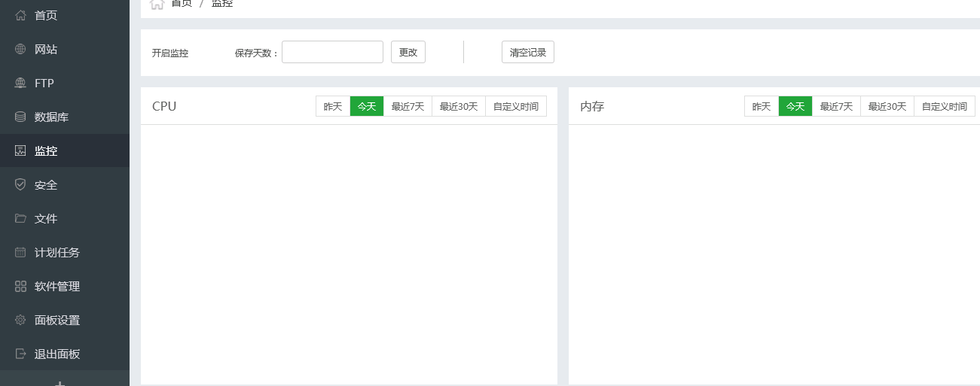Switch 内存 chart to 最近7天
This screenshot has height=386, width=980.
coord(836,107)
